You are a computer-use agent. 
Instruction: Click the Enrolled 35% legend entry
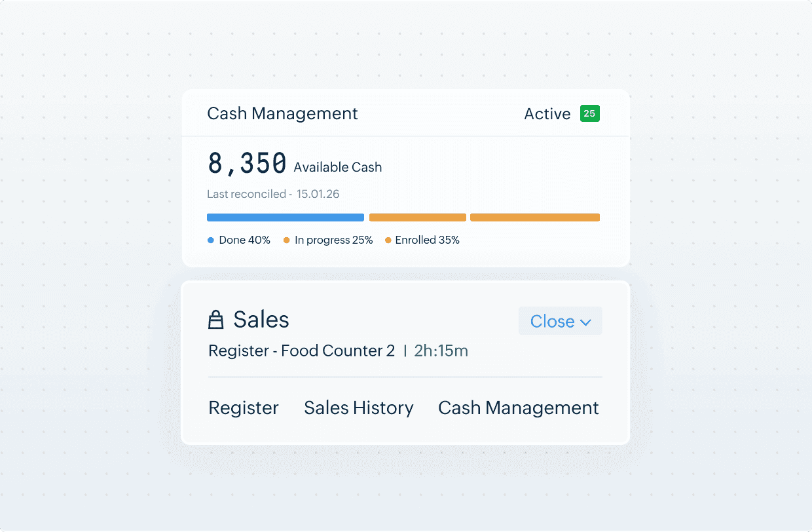click(x=422, y=240)
